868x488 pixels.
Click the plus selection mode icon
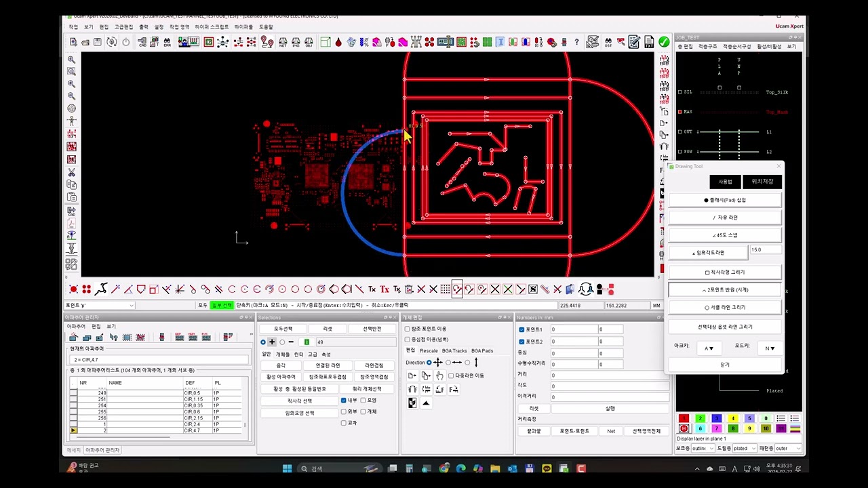click(x=272, y=342)
